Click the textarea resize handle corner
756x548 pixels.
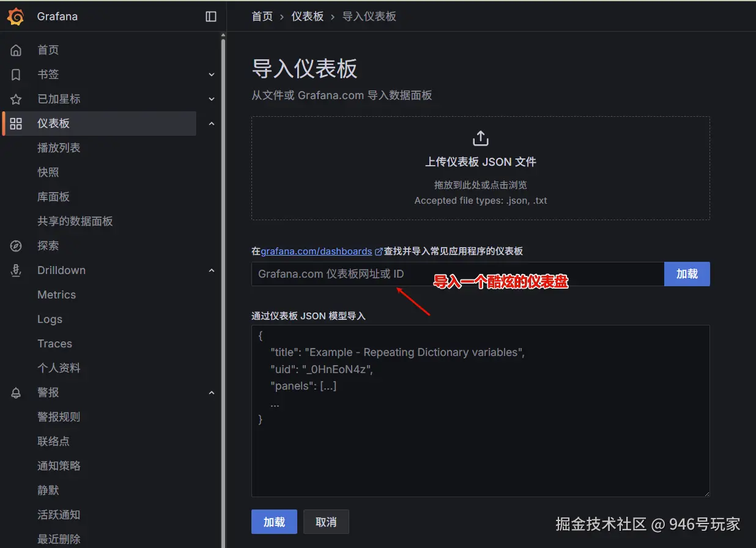706,494
